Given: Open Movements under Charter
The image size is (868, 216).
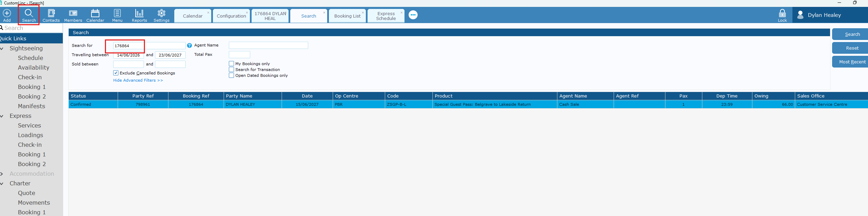Looking at the screenshot, I should pyautogui.click(x=34, y=203).
